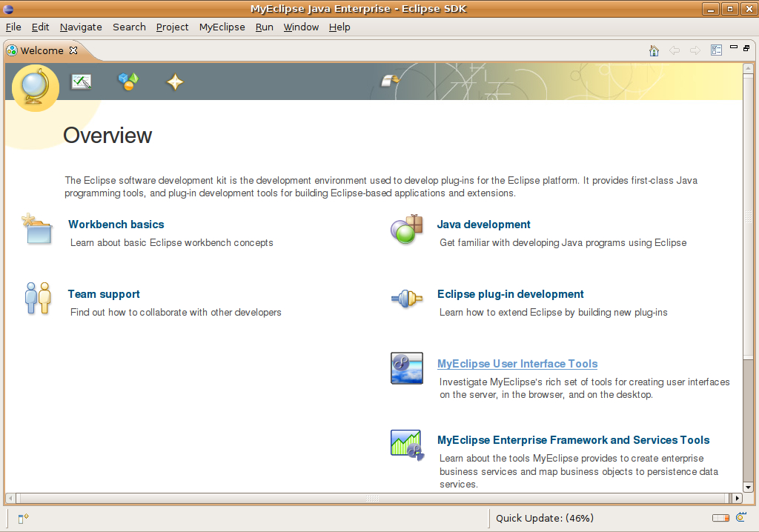Click the vertical scrollbar thumb
Image resolution: width=759 pixels, height=532 pixels.
(x=749, y=217)
